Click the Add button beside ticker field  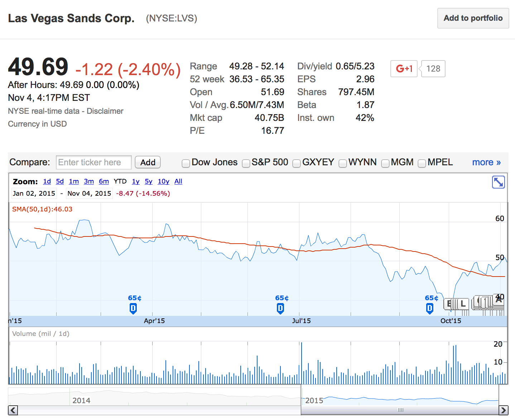coord(148,162)
